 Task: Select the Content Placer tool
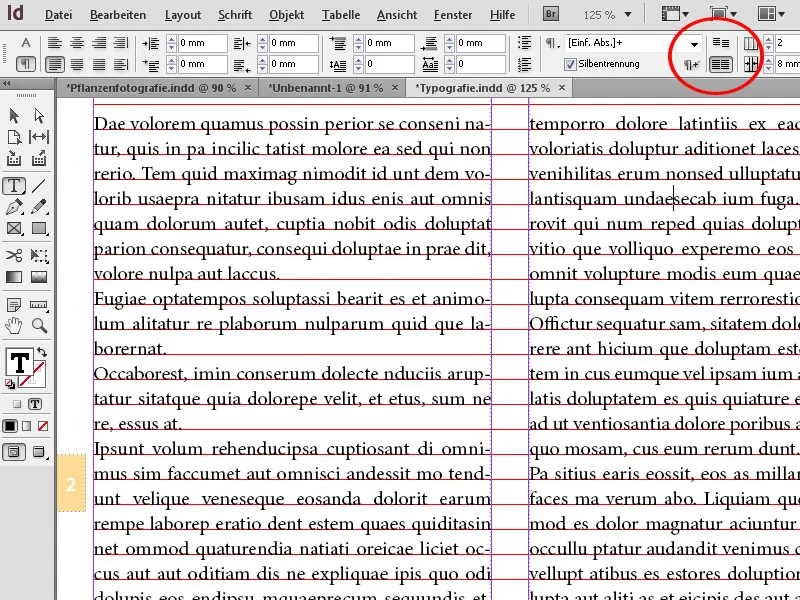point(39,159)
